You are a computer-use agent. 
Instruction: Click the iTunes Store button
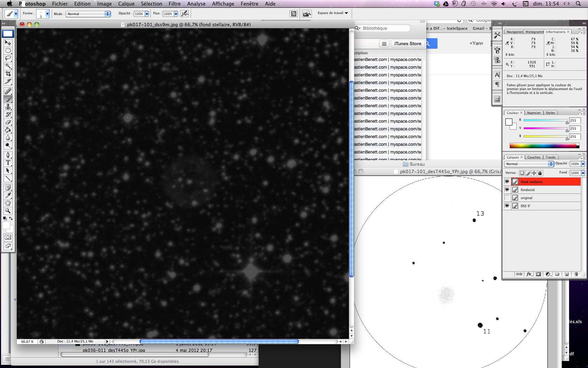(408, 43)
